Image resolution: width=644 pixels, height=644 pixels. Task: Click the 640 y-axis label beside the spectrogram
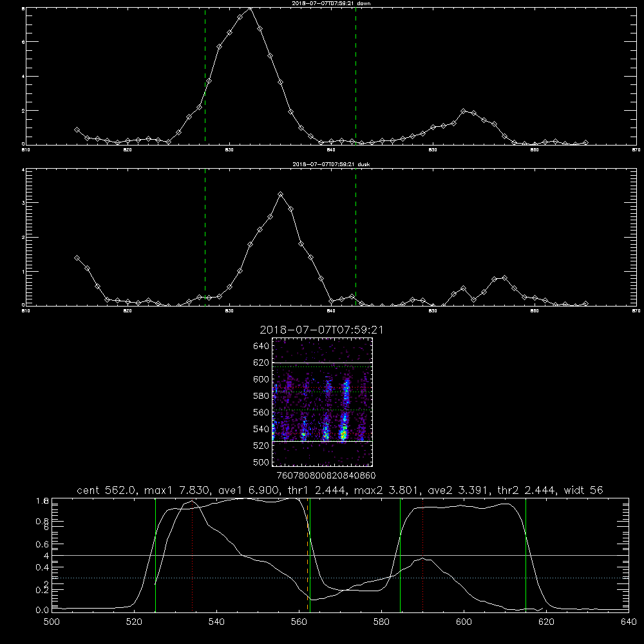point(261,346)
